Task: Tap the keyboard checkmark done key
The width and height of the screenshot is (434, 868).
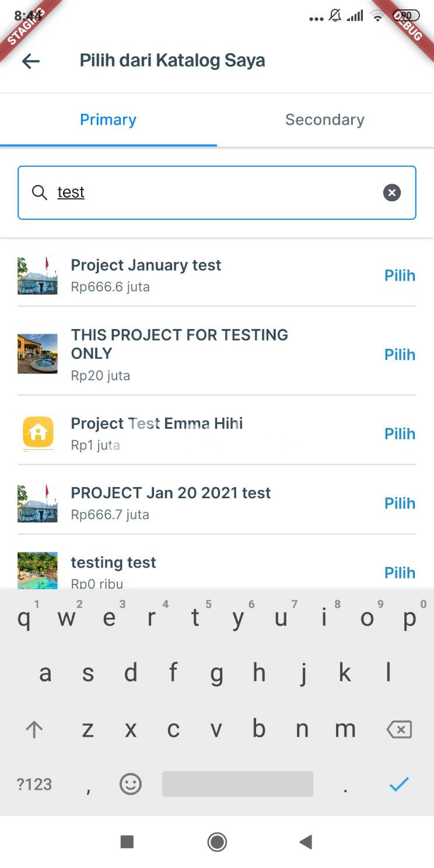Action: point(399,784)
